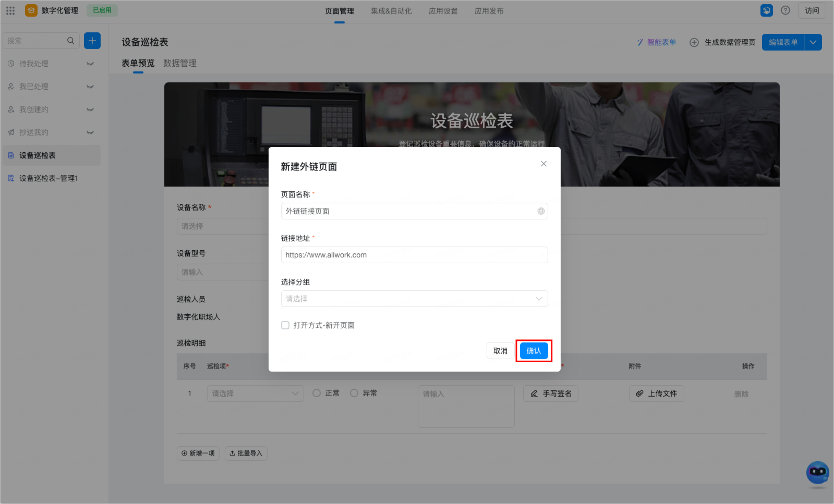Toggle the eye icon beside 我创建的
Image resolution: width=834 pixels, height=504 pixels.
[x=90, y=109]
